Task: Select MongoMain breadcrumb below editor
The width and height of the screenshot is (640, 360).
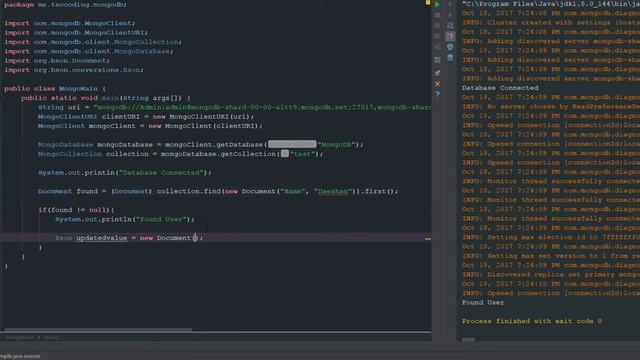Action: (x=19, y=338)
